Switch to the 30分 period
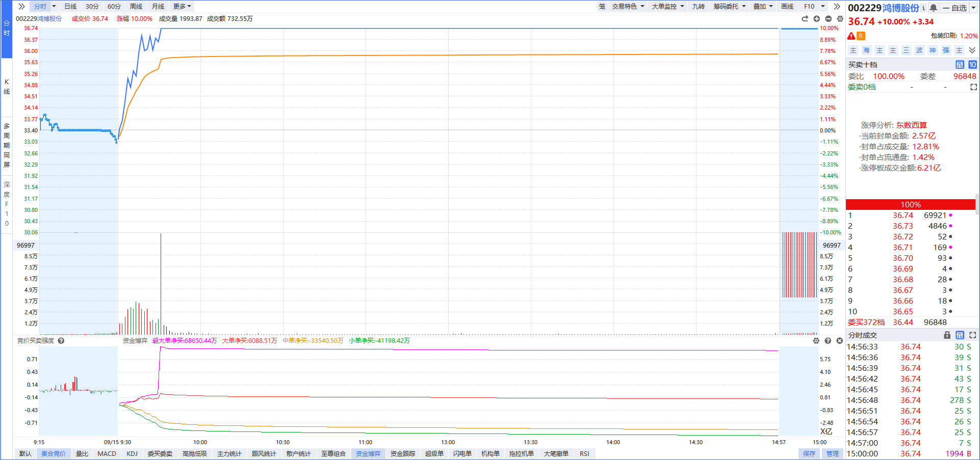The width and height of the screenshot is (980, 460). point(92,7)
